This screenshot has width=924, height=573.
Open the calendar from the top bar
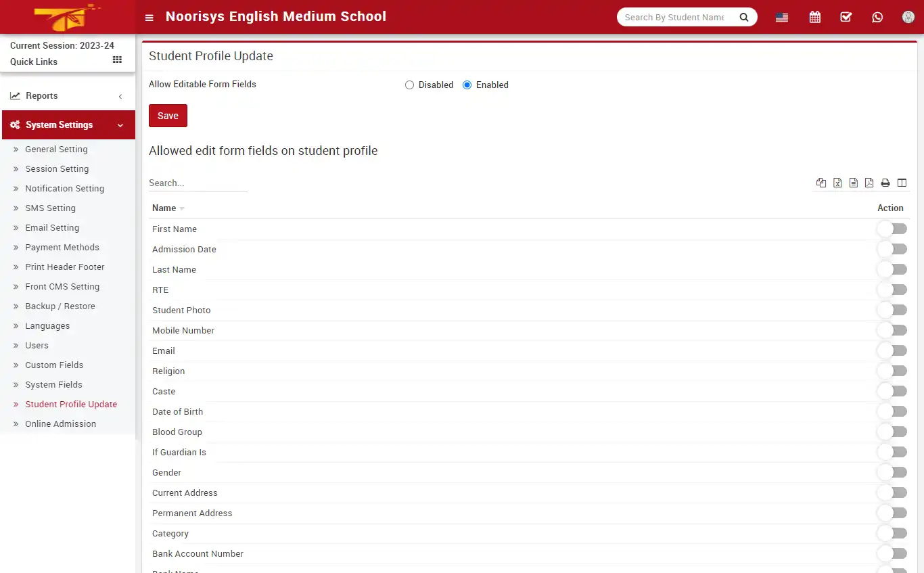[x=814, y=17]
